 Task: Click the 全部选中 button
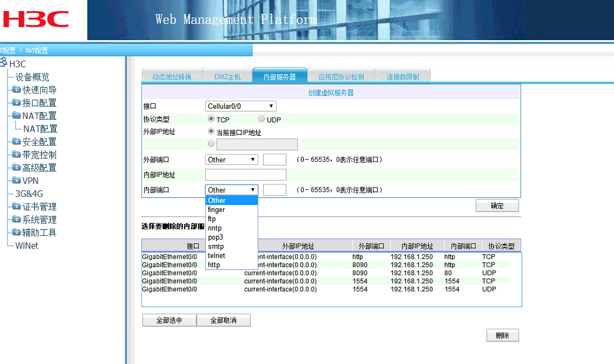click(x=169, y=320)
